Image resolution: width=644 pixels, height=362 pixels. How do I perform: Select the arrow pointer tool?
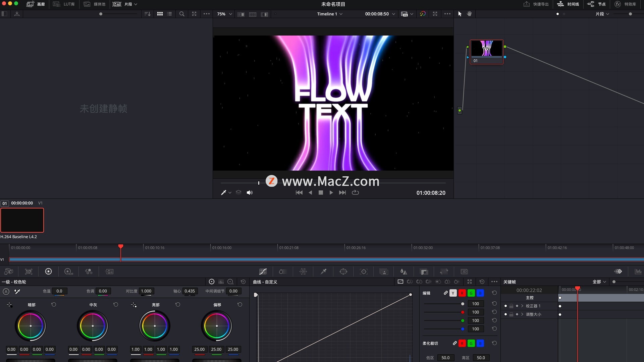tap(460, 14)
